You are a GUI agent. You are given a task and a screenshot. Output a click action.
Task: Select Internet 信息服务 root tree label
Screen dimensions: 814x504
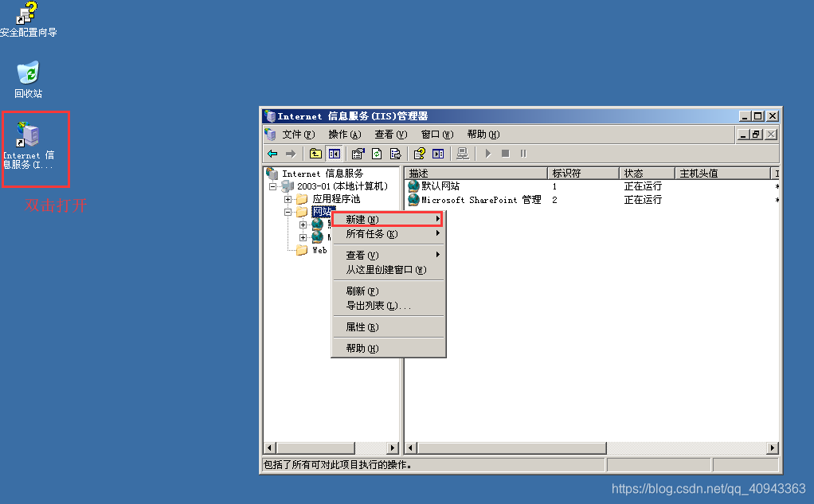coord(323,174)
